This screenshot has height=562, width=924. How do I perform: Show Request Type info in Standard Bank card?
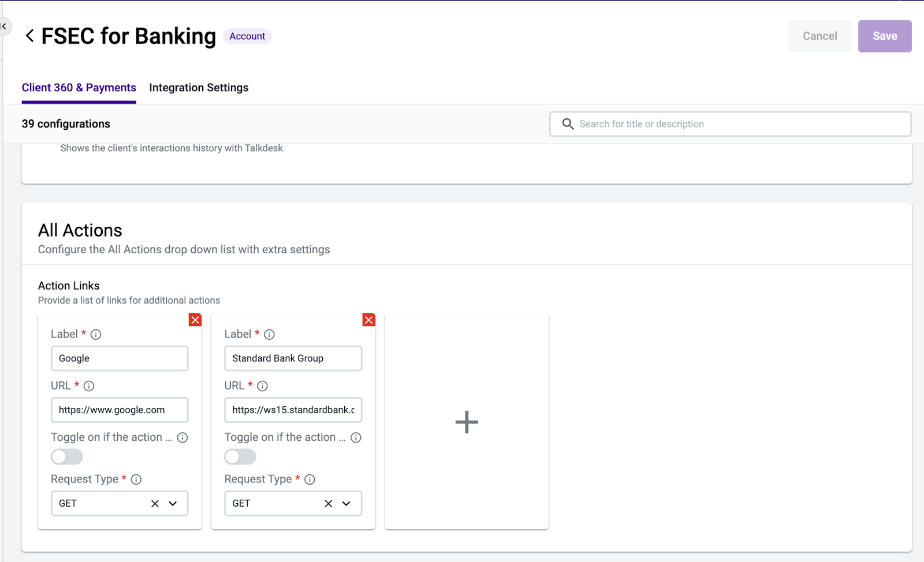coord(310,479)
